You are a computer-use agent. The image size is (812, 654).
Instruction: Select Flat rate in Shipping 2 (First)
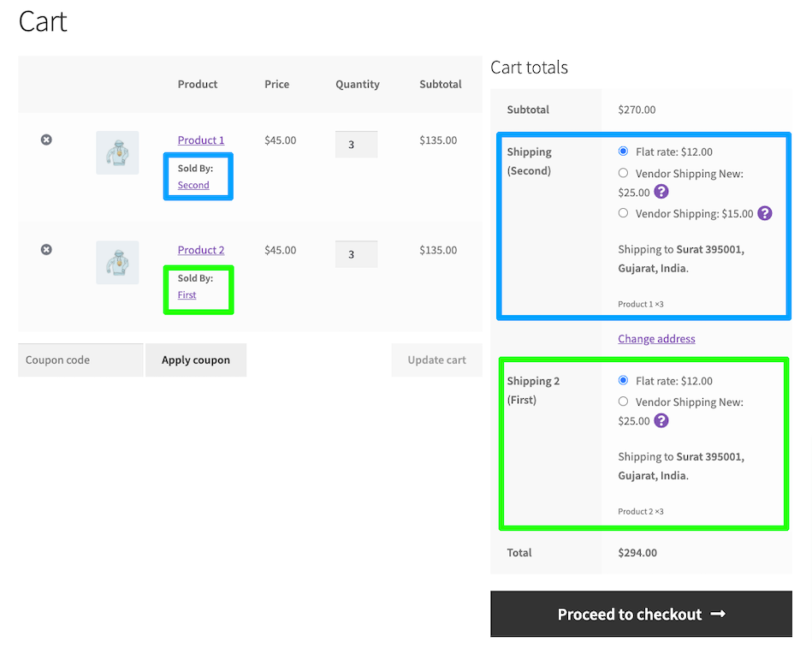click(x=623, y=380)
